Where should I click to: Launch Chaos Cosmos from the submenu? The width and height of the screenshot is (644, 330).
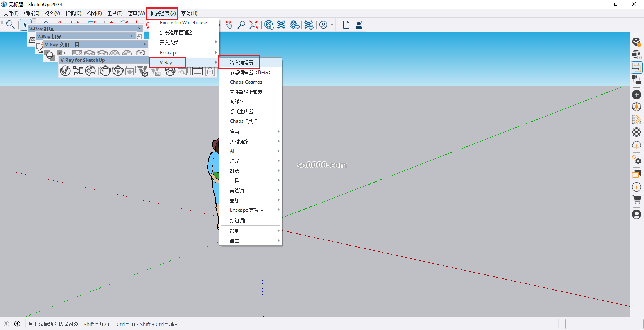pos(250,82)
